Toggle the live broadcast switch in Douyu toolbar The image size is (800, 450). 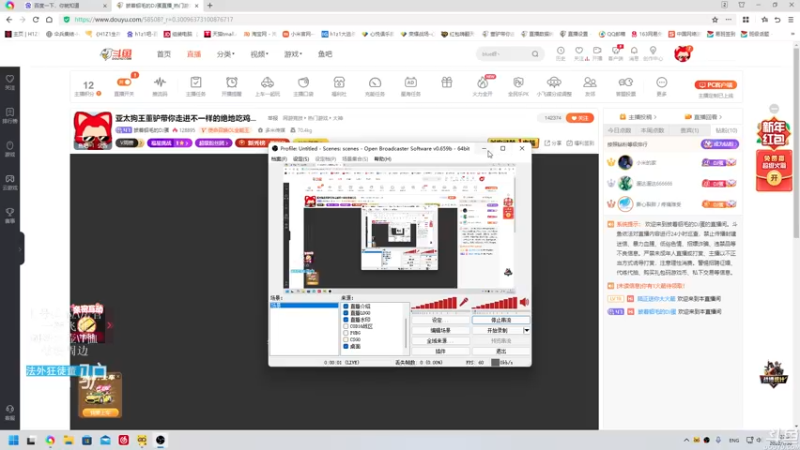point(124,82)
